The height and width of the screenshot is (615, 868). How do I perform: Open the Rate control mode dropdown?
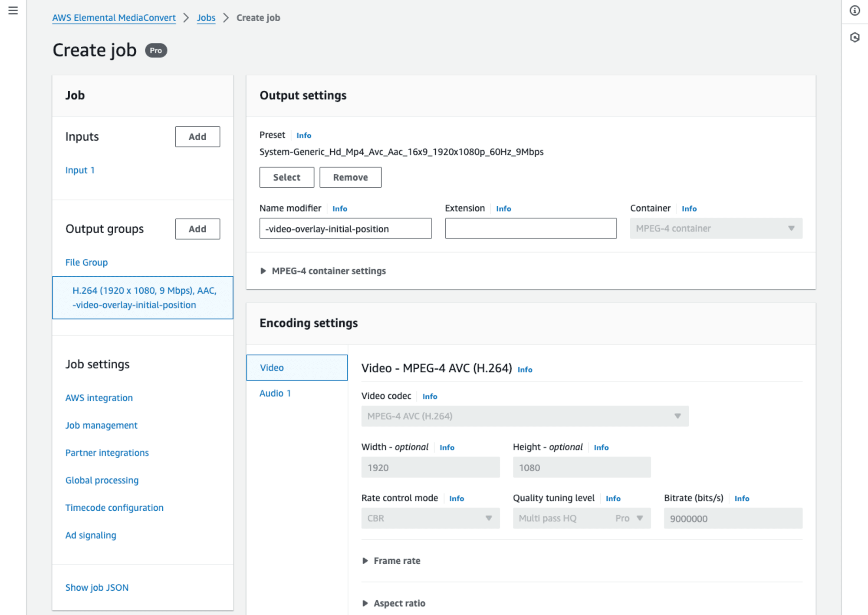431,518
